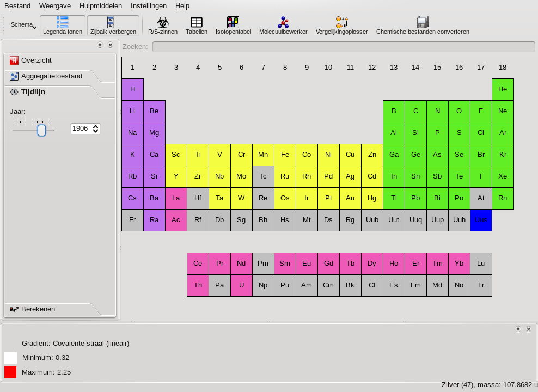Click the group 18 column header
This screenshot has width=538, height=392.
pos(503,68)
